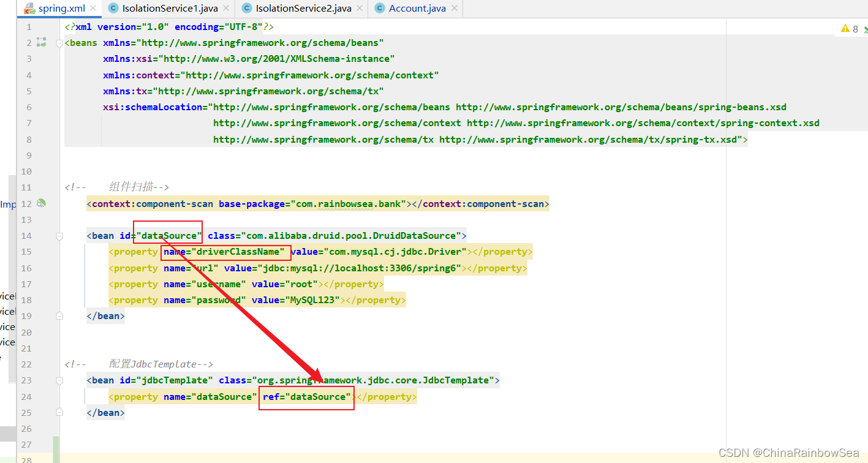Click the Account.java class icon
This screenshot has width=868, height=463.
click(x=379, y=9)
